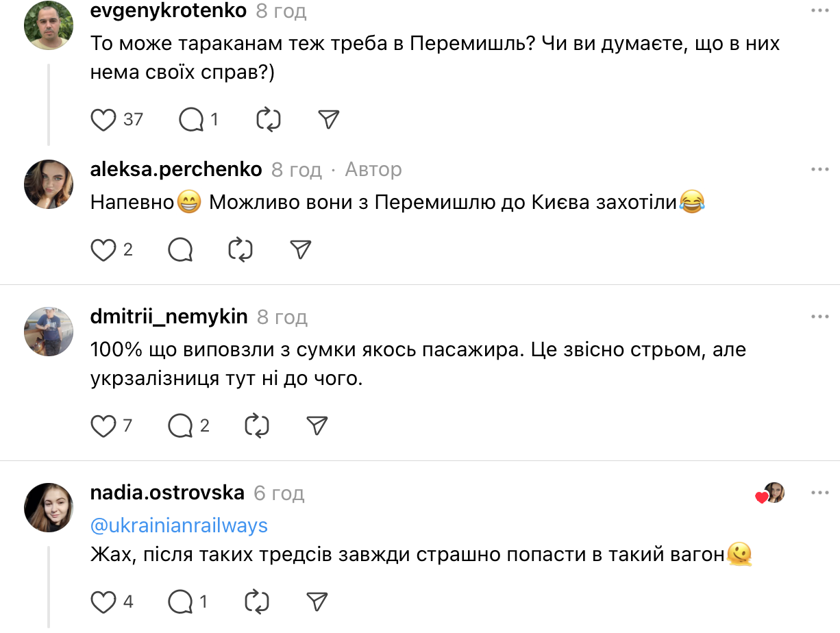The width and height of the screenshot is (840, 633).
Task: Reply to evgenykrotenko's comment
Action: [191, 120]
